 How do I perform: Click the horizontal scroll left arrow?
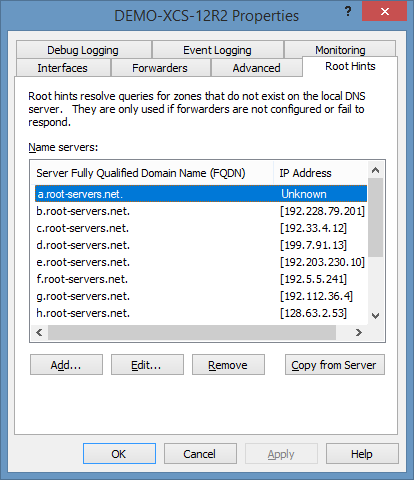click(x=39, y=332)
